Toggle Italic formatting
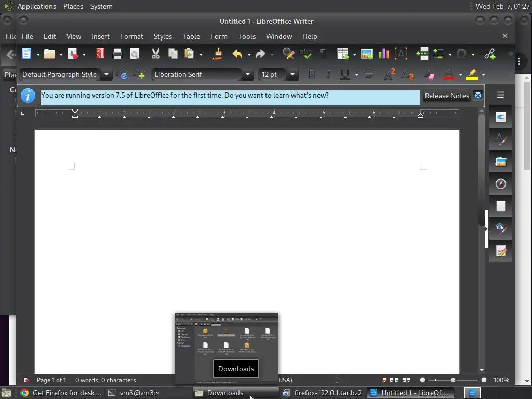Image resolution: width=532 pixels, height=399 pixels. [328, 74]
